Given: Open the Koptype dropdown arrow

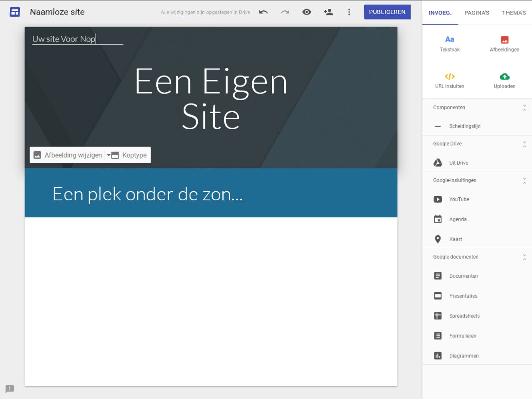Looking at the screenshot, I should coord(109,155).
